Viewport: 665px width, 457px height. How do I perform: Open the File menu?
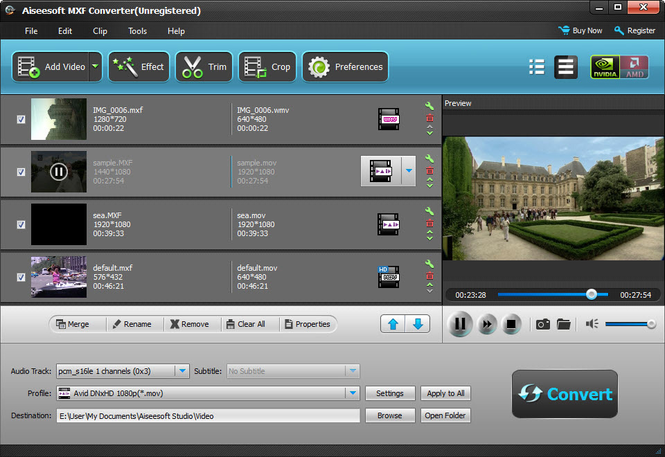pyautogui.click(x=31, y=31)
